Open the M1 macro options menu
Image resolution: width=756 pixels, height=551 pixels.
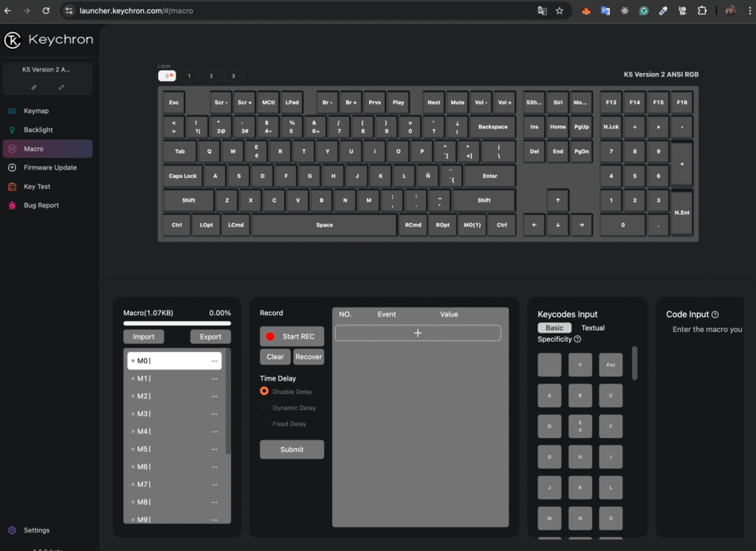[x=215, y=378]
